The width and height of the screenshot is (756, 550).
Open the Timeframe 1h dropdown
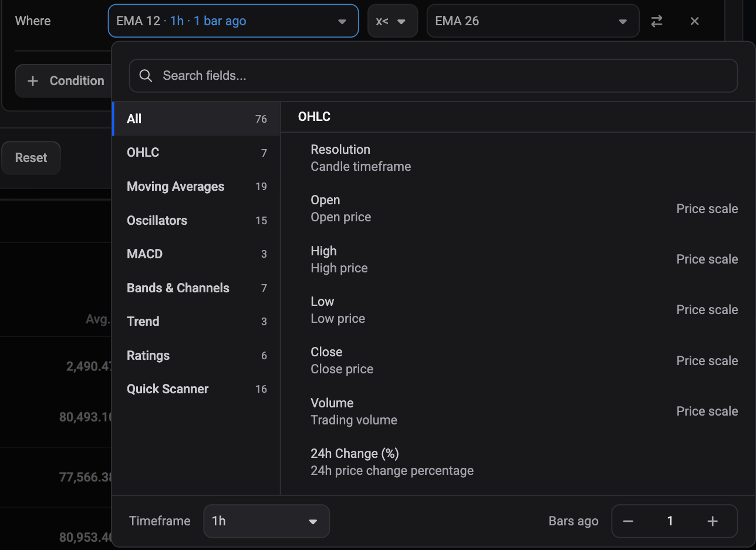pos(266,521)
